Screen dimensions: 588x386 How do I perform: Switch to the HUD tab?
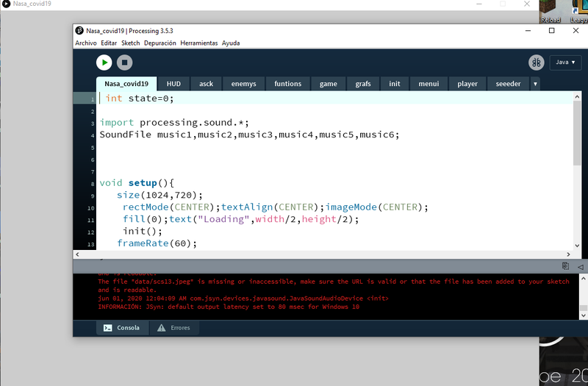point(173,84)
